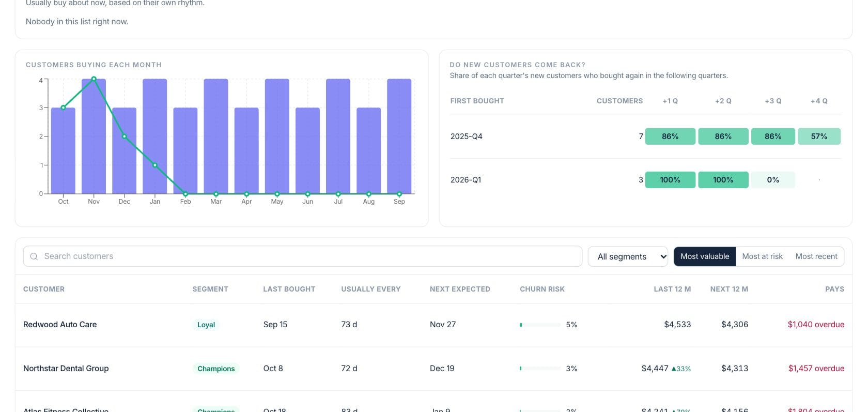Click the Usually Every column header
Image resolution: width=868 pixels, height=412 pixels.
click(371, 289)
